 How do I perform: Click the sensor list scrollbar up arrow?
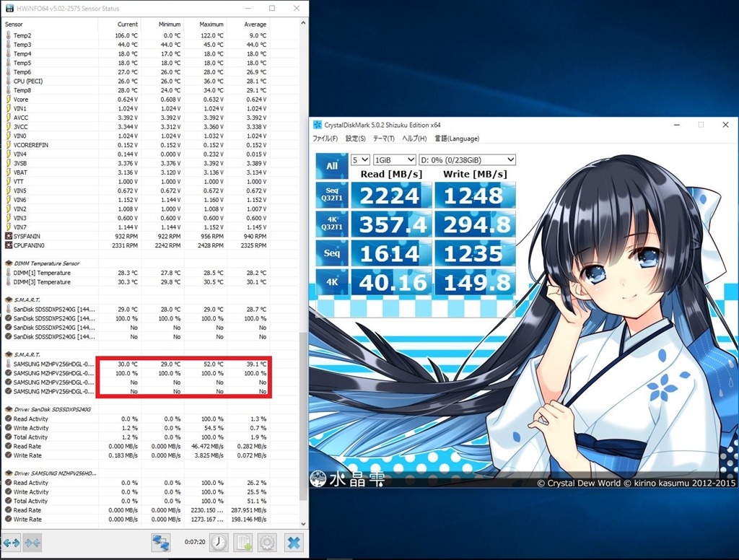[303, 23]
